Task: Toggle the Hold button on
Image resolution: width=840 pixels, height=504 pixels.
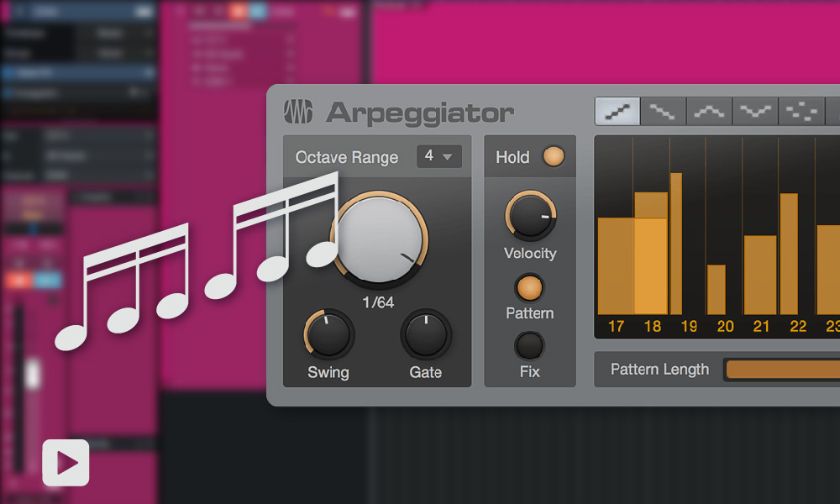Action: 554,157
